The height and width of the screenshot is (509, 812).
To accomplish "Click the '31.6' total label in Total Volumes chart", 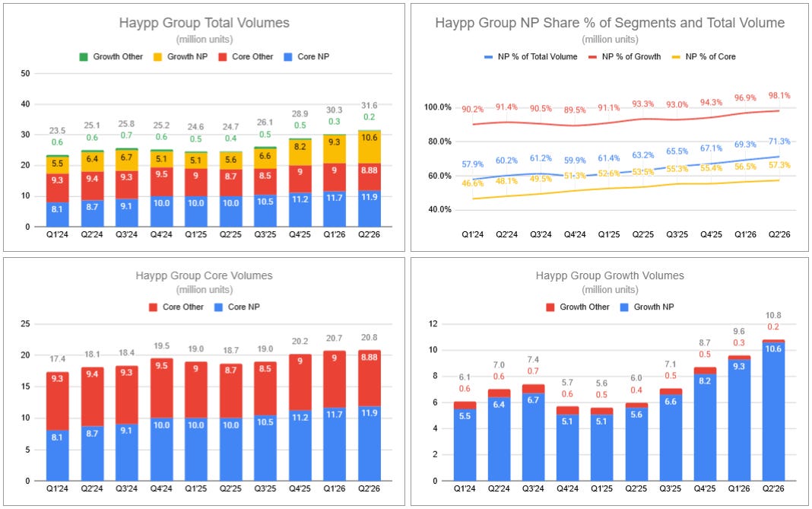I will (370, 106).
